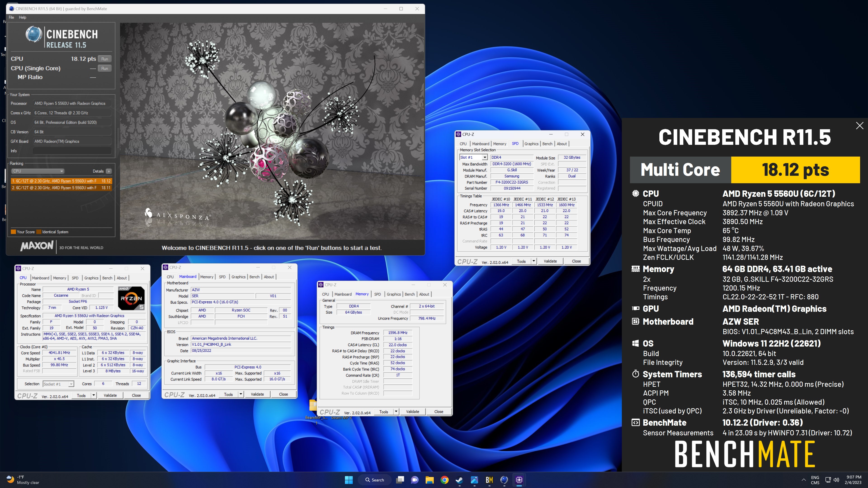Click the rendered scene image in Cinebench
The width and height of the screenshot is (868, 488).
272,131
